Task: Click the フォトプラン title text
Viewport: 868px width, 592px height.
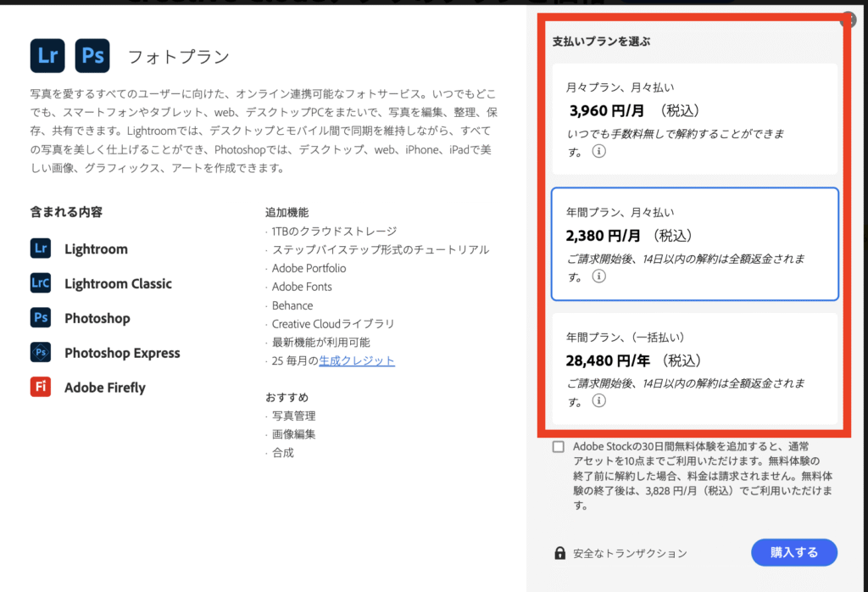Action: coord(178,57)
